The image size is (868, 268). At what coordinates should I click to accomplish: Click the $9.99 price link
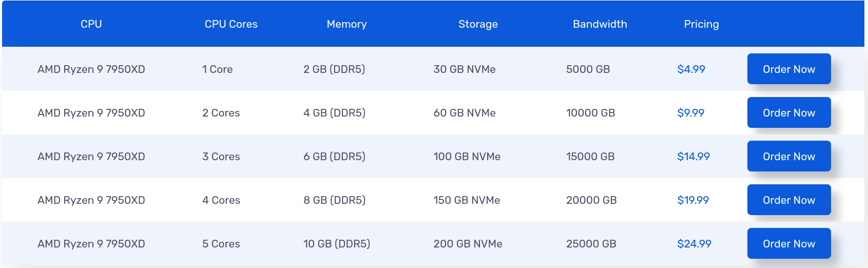pos(690,113)
